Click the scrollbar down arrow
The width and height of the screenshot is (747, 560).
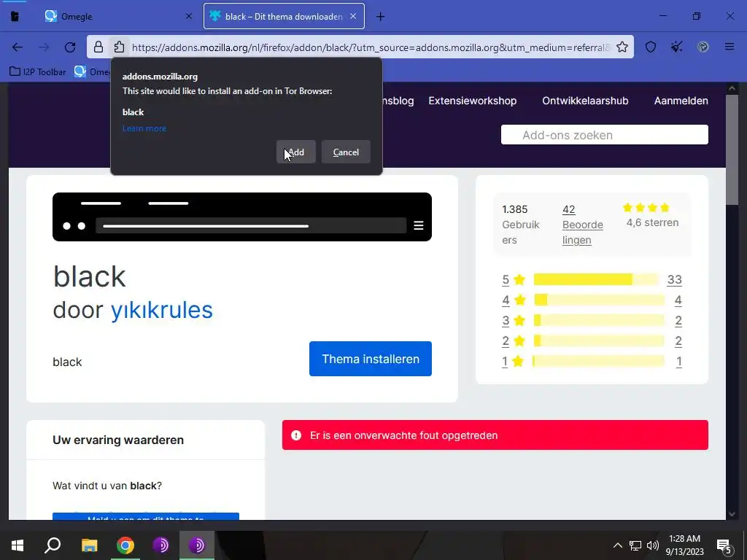point(732,514)
